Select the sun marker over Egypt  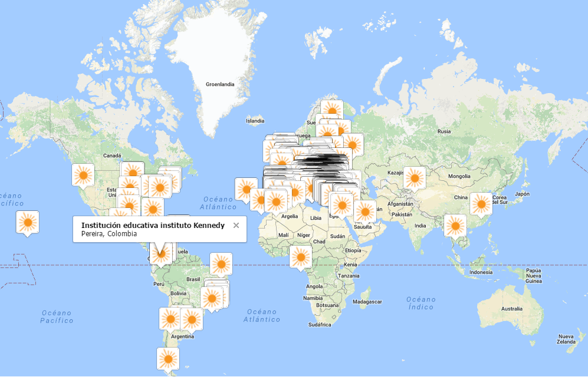(342, 206)
